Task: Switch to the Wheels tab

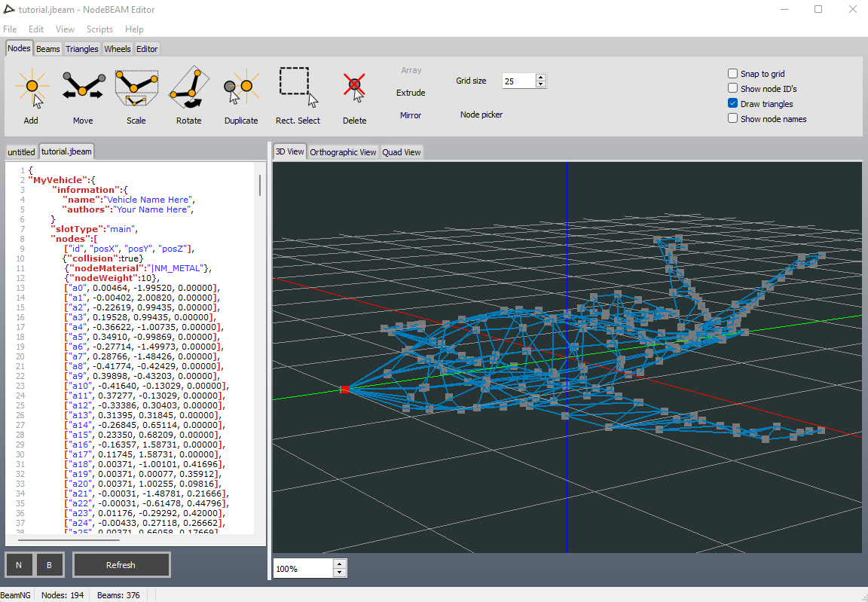Action: (x=118, y=49)
